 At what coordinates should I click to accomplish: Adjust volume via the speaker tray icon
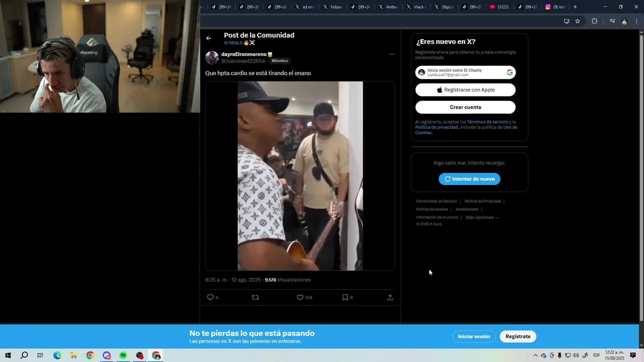(x=576, y=355)
